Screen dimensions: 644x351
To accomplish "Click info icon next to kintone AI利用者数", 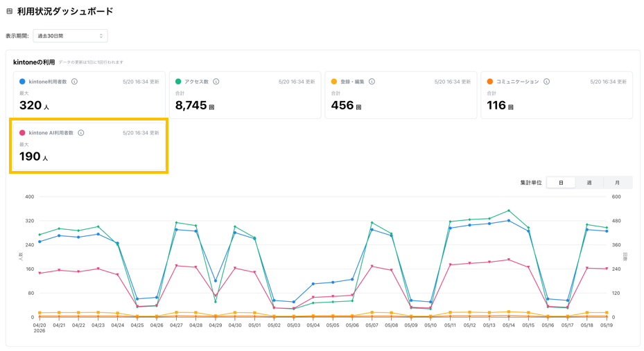I will [81, 133].
